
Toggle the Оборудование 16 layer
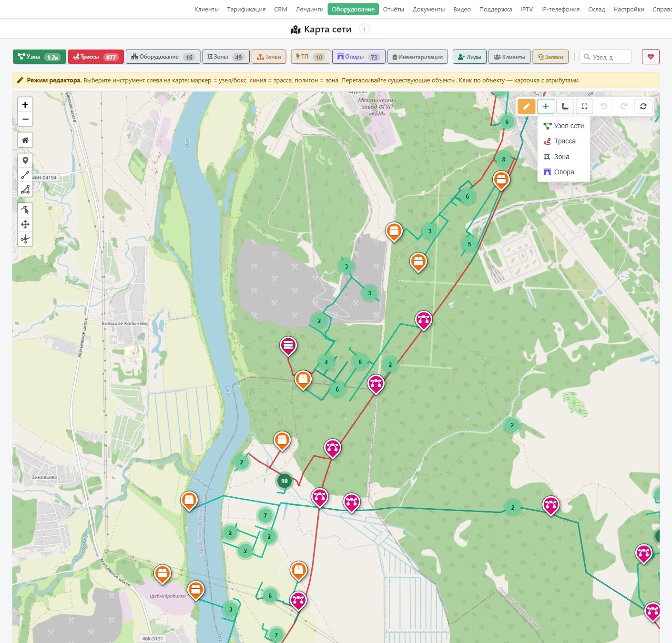pos(163,57)
